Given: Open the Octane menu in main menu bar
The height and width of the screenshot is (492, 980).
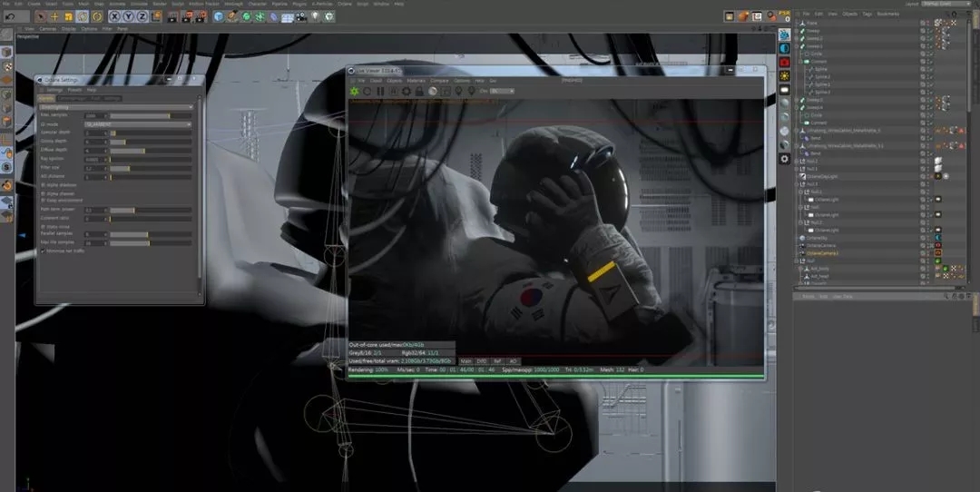Looking at the screenshot, I should (345, 4).
